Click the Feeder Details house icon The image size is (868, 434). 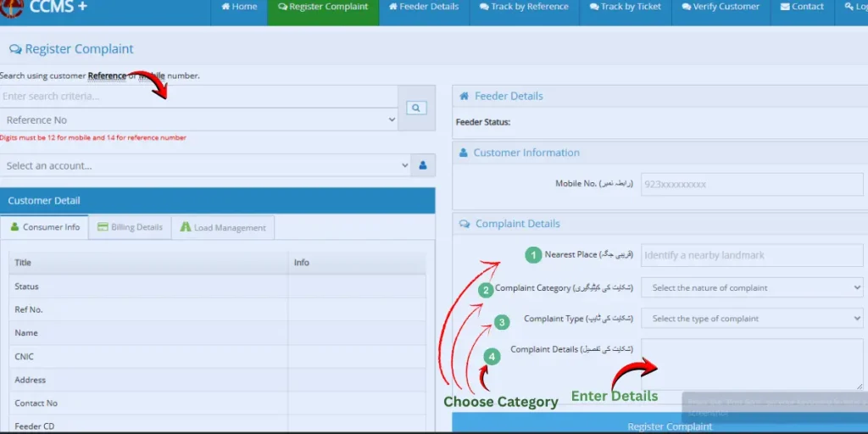coord(464,97)
